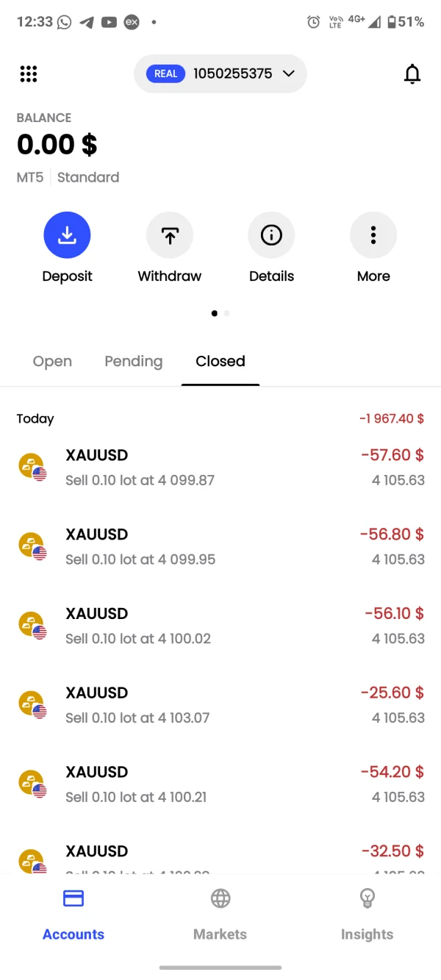Open Insights lightbulb icon

tap(367, 898)
